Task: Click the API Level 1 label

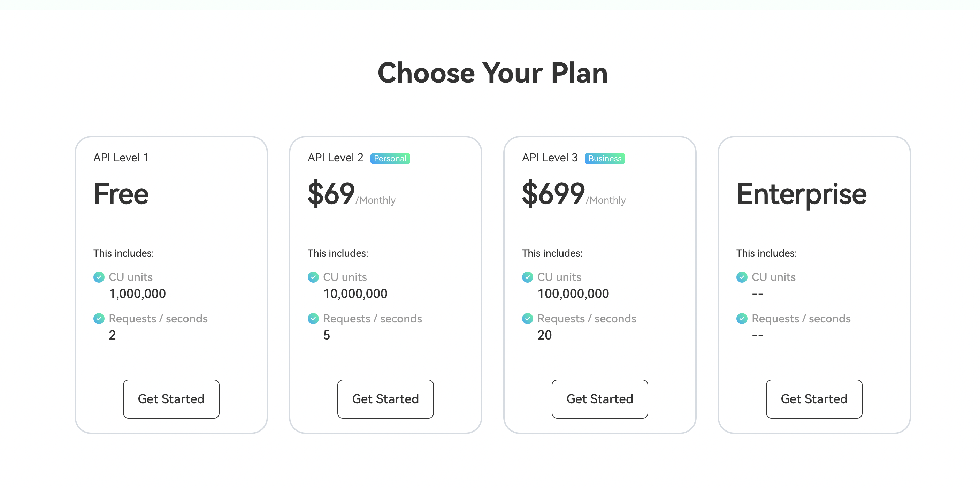Action: coord(121,158)
